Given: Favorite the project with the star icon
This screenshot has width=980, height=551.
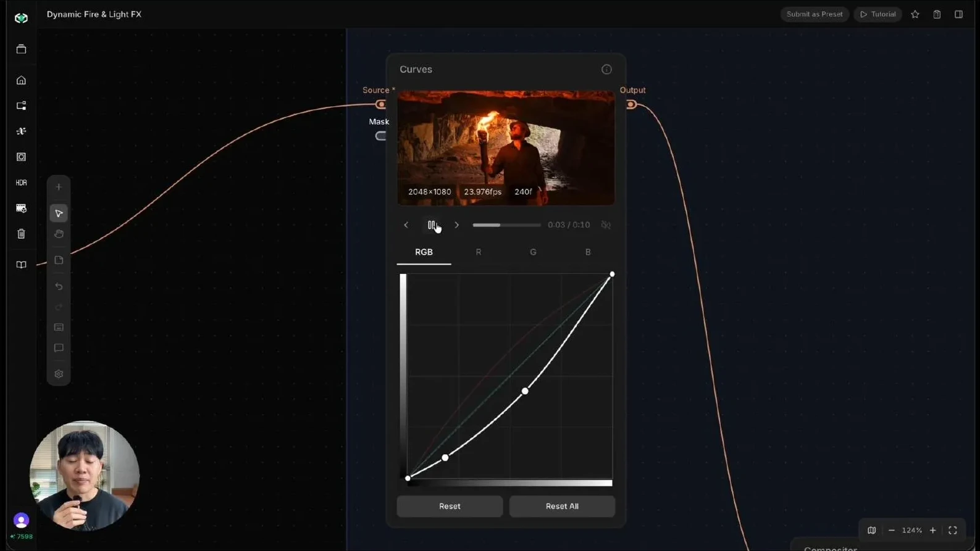Looking at the screenshot, I should (915, 14).
